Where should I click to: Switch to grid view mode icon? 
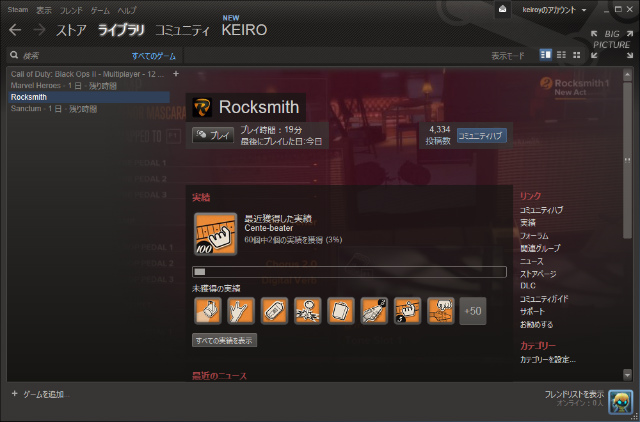click(x=576, y=55)
